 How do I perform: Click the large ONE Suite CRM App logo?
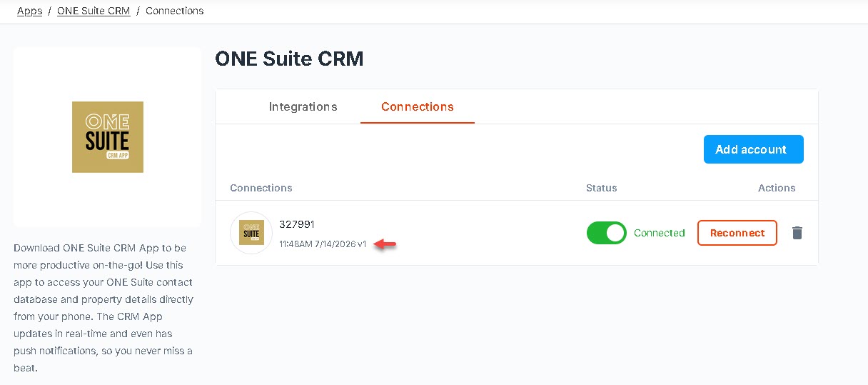(108, 137)
